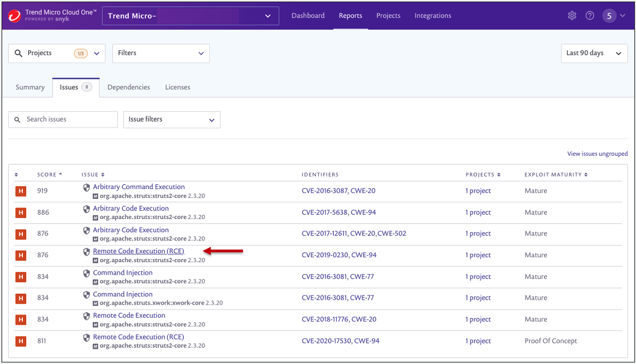
Task: Open CVE-2020-17530, CWE-94 identifier link
Action: [340, 341]
